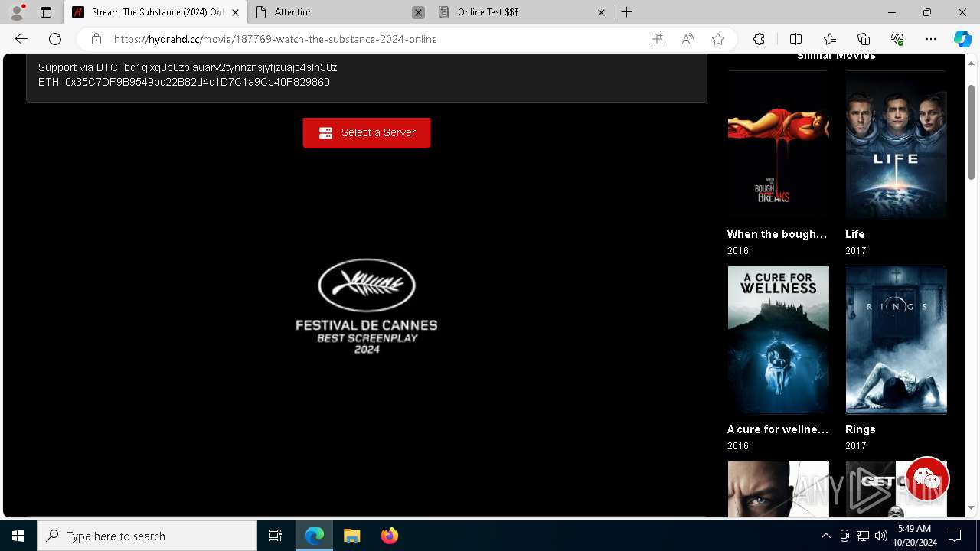The height and width of the screenshot is (551, 980).
Task: Open the Rings movie poster
Action: click(896, 340)
